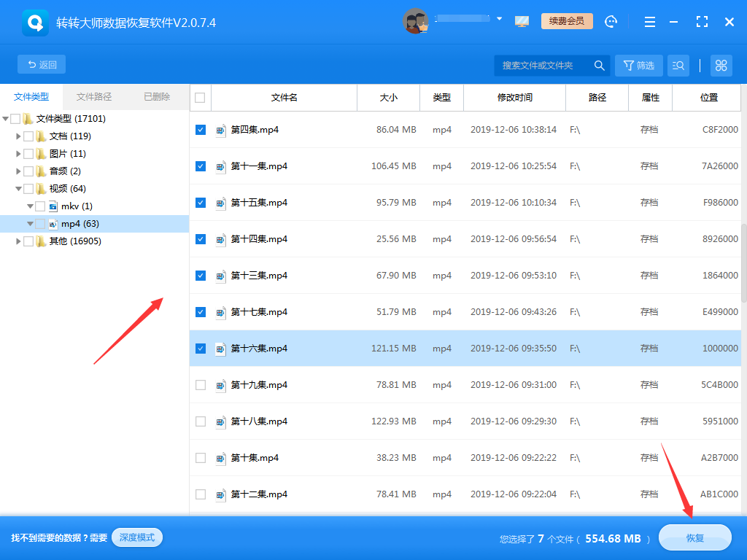Image resolution: width=747 pixels, height=560 pixels.
Task: Click the customer service headset icon
Action: tap(611, 22)
